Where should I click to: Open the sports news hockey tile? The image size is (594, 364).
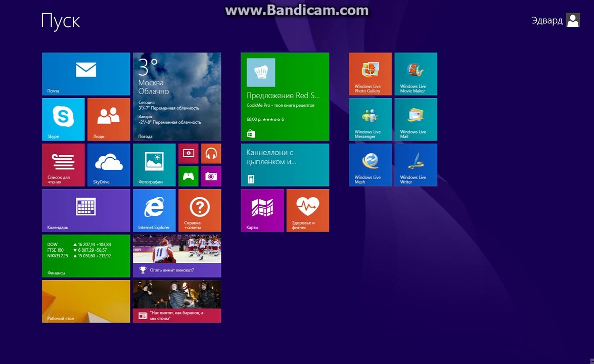(x=177, y=256)
